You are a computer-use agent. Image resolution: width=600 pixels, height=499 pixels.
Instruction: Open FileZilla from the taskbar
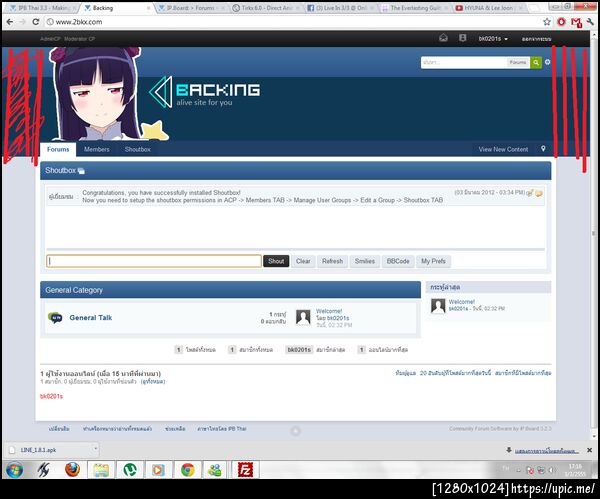245,470
